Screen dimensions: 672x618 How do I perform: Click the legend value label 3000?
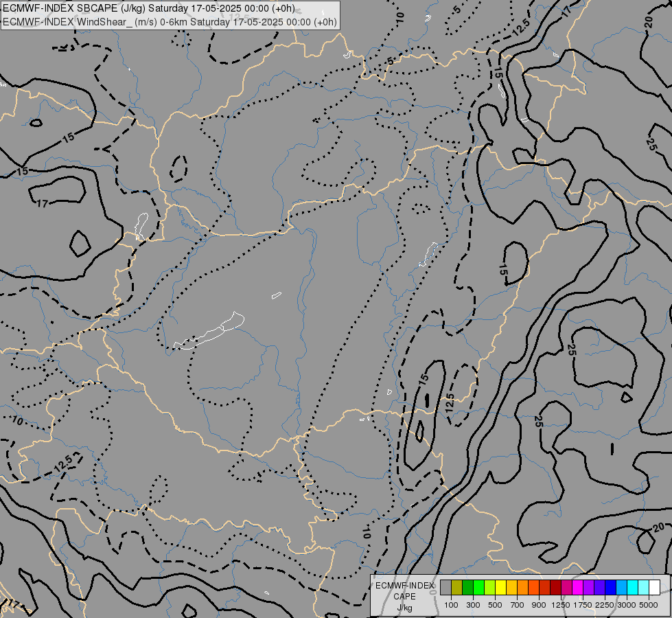tap(627, 605)
